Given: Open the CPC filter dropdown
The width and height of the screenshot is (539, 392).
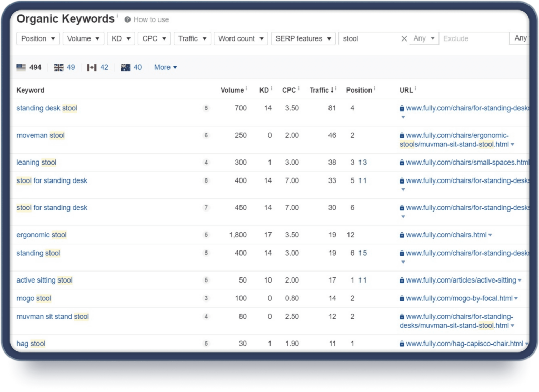Looking at the screenshot, I should [154, 38].
